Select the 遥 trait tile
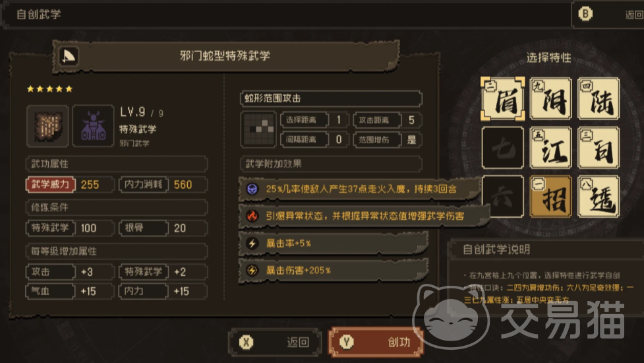The width and height of the screenshot is (644, 363). [x=599, y=197]
